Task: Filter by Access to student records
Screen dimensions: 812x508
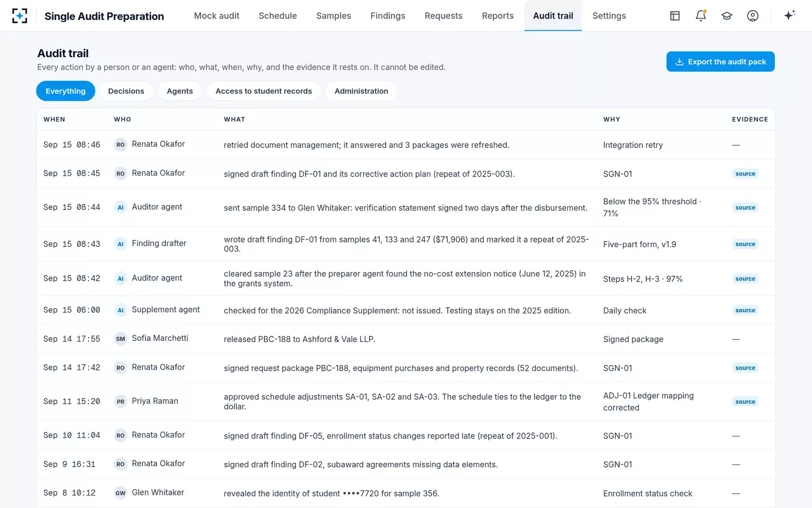Action: (x=263, y=91)
